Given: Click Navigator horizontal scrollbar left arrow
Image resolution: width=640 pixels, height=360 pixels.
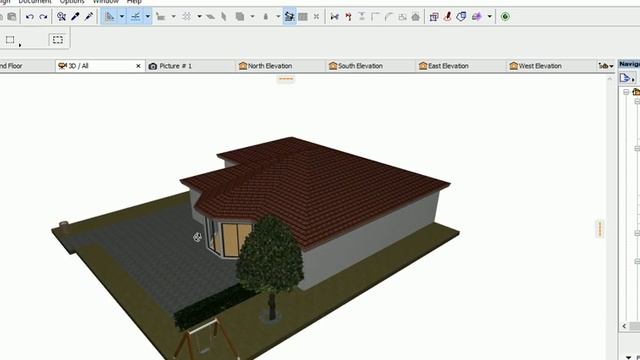Looking at the screenshot, I should coord(624,326).
